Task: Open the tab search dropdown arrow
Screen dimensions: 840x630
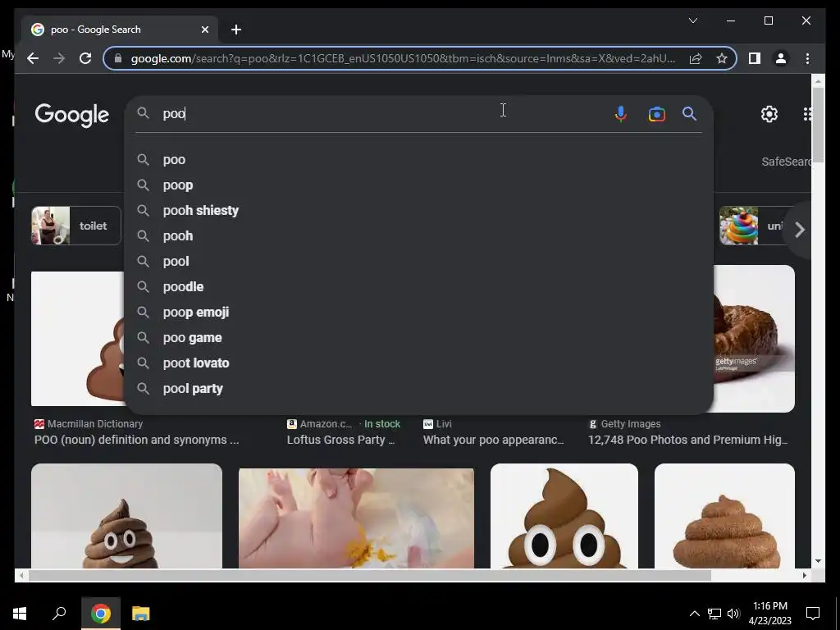Action: tap(692, 21)
